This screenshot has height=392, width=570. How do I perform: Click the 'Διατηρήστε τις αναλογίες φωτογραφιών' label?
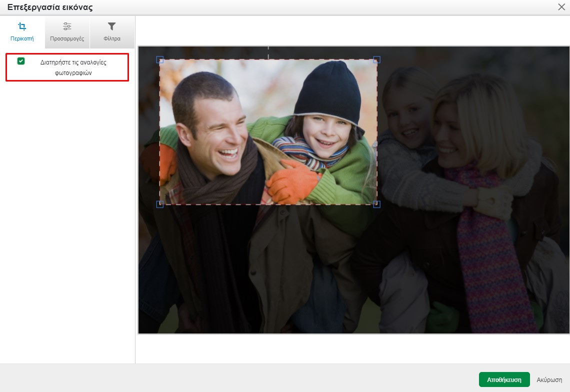(73, 67)
